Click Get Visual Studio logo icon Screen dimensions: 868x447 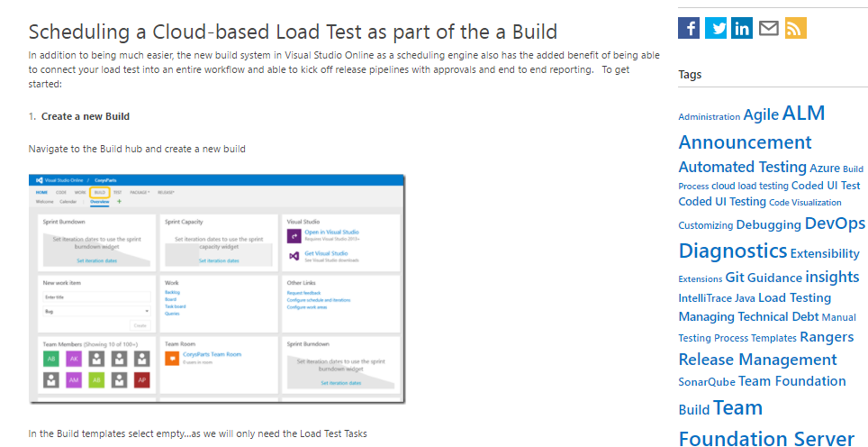pyautogui.click(x=294, y=256)
